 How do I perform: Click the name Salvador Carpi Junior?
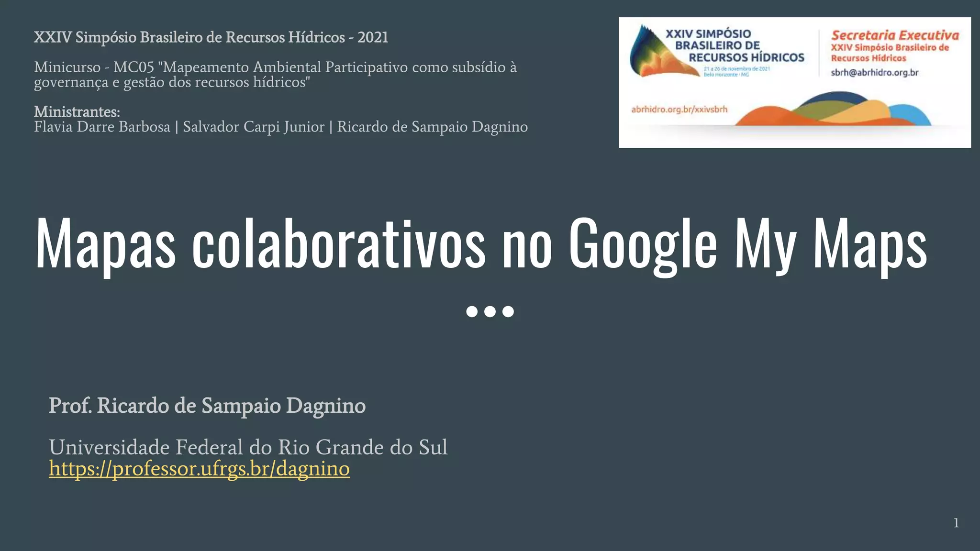pos(253,127)
